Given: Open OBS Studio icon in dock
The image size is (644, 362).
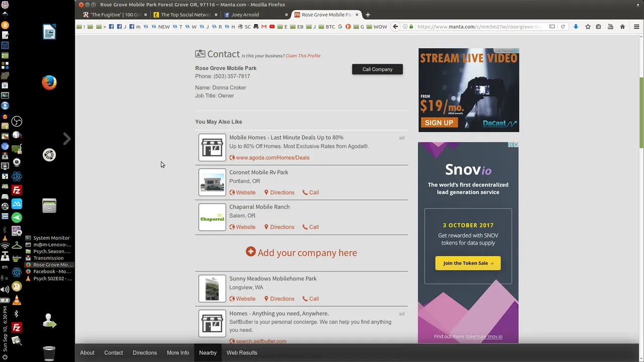Looking at the screenshot, I should (x=17, y=121).
